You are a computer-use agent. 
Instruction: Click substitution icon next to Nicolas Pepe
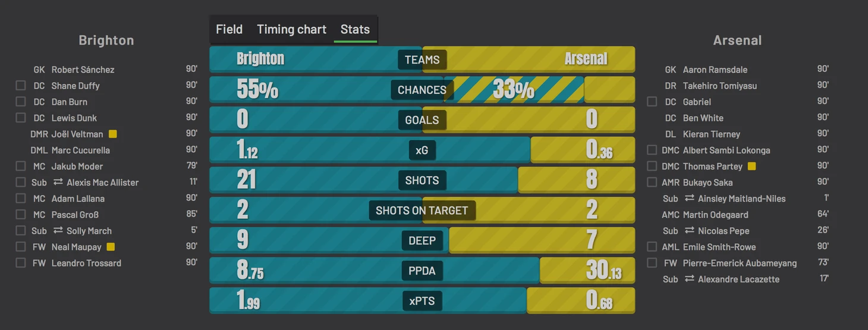pos(689,230)
